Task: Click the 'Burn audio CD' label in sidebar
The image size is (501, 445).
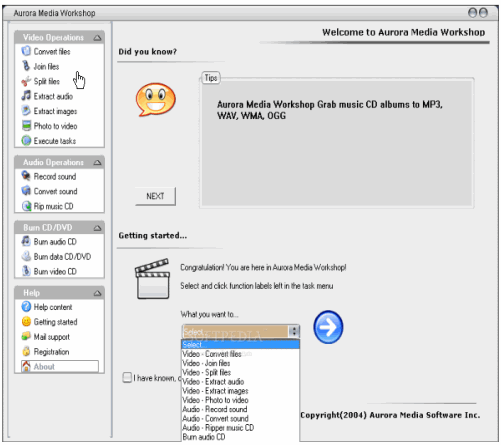Action: click(55, 242)
